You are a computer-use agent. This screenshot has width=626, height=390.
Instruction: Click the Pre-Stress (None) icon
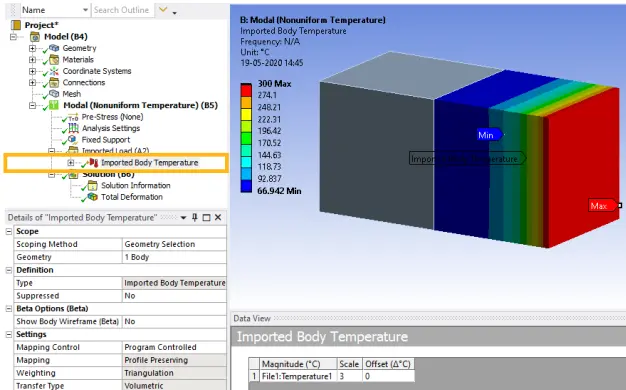pyautogui.click(x=73, y=117)
